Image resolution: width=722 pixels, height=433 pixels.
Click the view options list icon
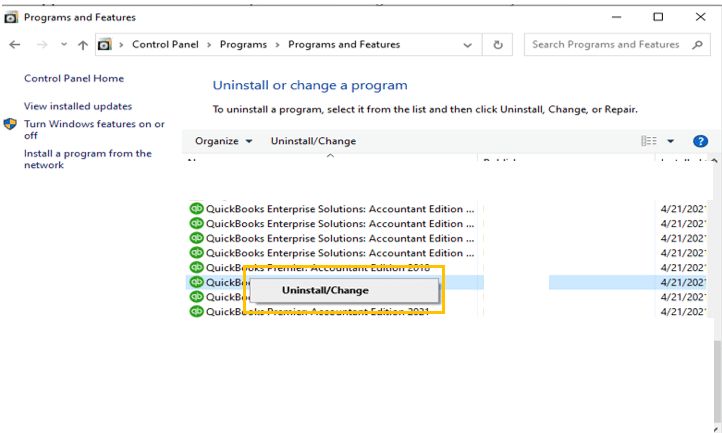tap(649, 141)
